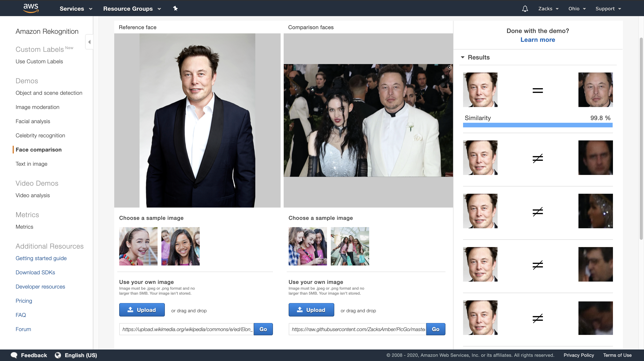This screenshot has height=361, width=644.
Task: Select Celebrity recognition demo in sidebar
Action: click(40, 135)
